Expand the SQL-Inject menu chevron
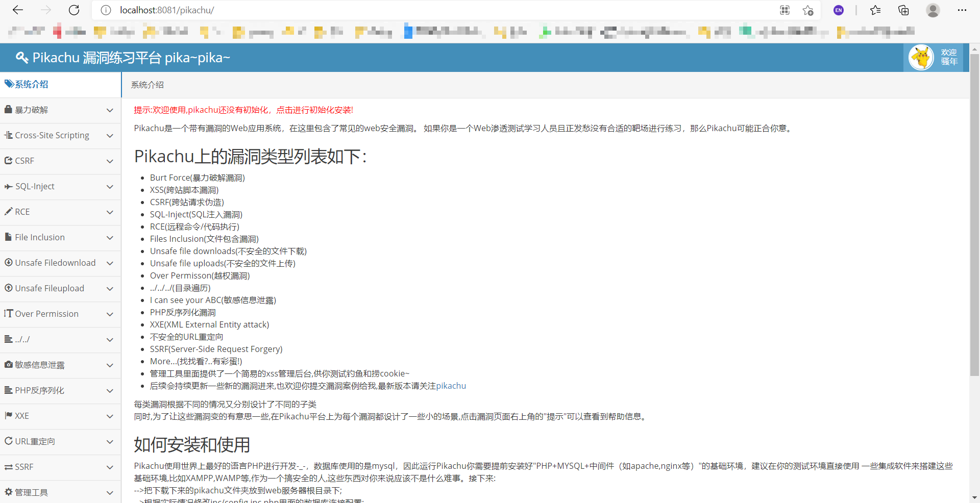The image size is (980, 503). [110, 187]
